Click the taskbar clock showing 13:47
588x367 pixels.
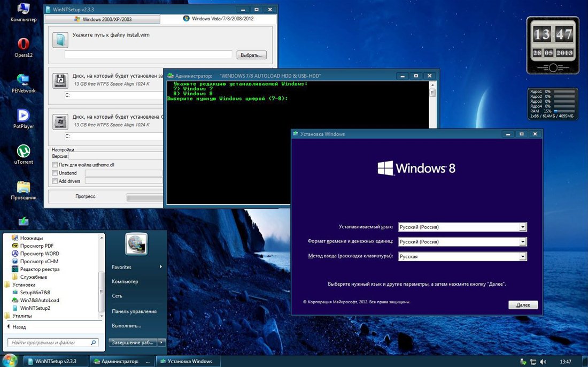(x=565, y=362)
